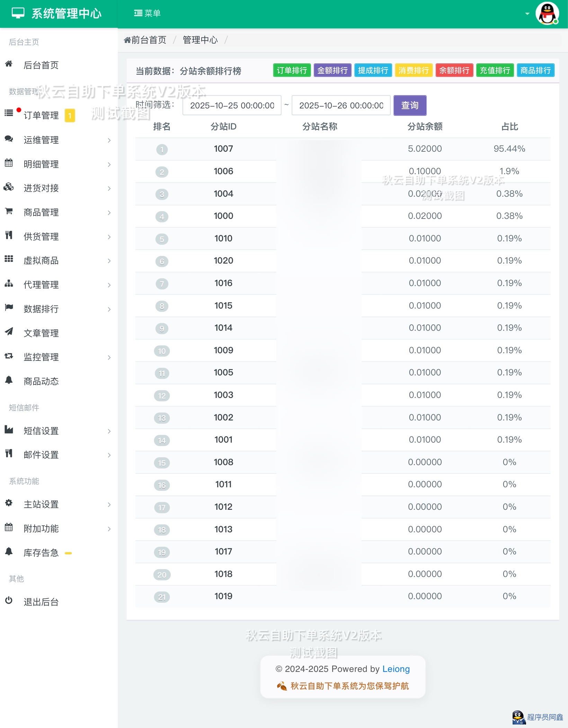Click the gear icon for 主站设置

pos(9,503)
